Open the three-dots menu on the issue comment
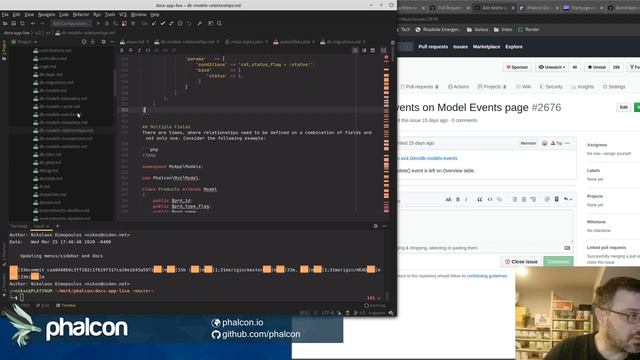Screen dimensions: 640x360 [x=568, y=143]
